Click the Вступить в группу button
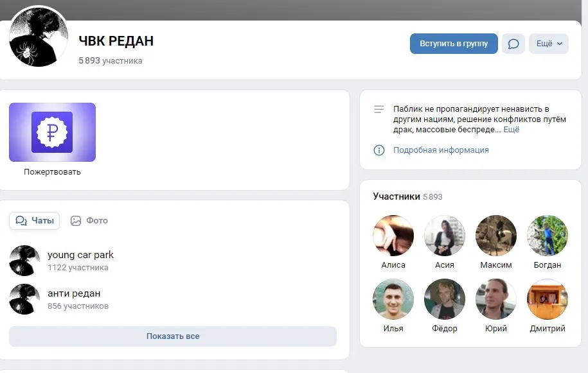 [454, 44]
